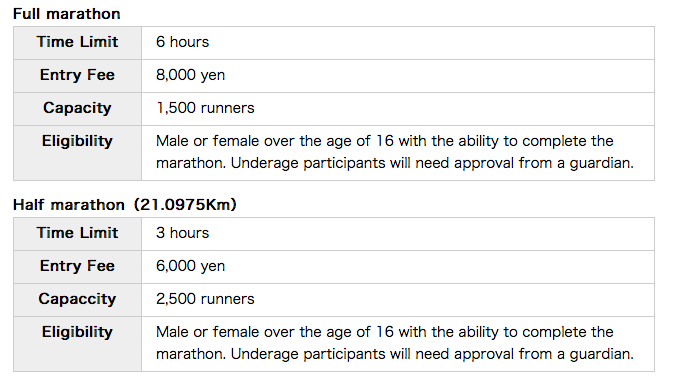Select the Entry Fee label in Full marathon table

[x=77, y=75]
